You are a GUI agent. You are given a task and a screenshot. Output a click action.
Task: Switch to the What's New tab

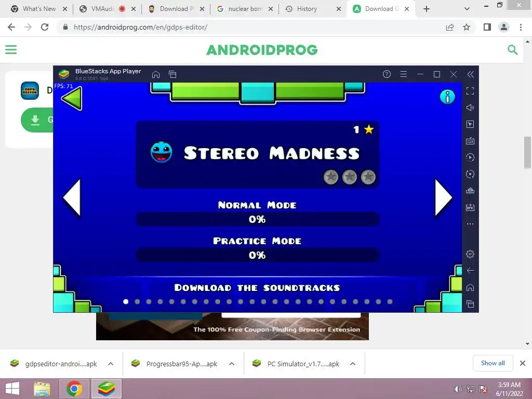pos(39,9)
